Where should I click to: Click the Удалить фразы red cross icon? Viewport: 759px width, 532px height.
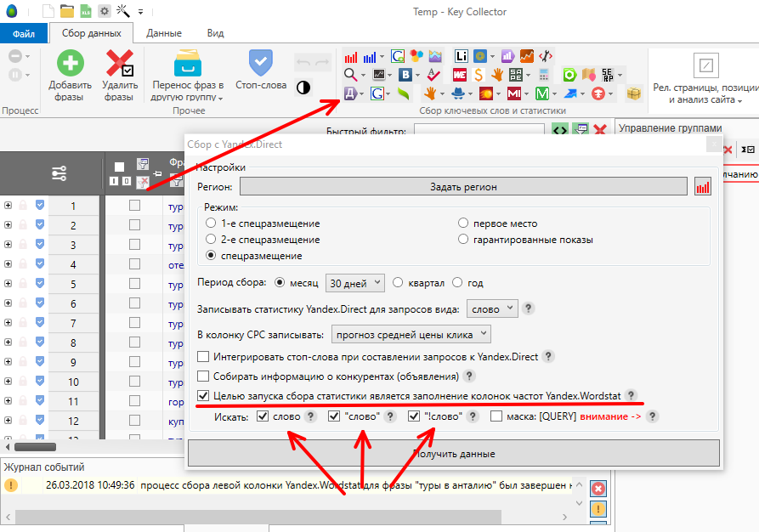[x=119, y=65]
